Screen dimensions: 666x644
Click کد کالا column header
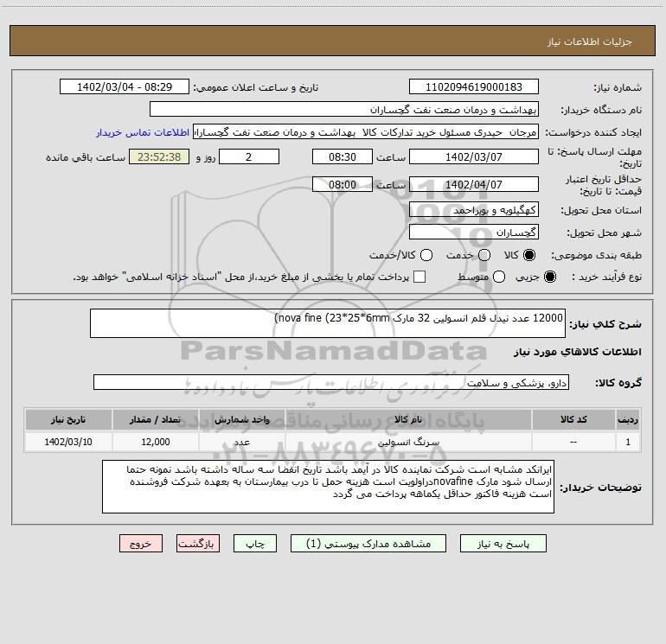pos(573,419)
